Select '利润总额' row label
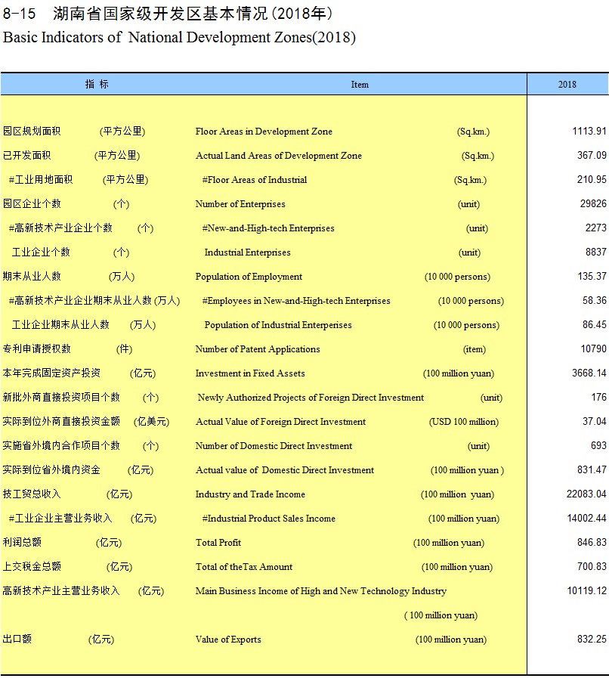 (x=21, y=542)
